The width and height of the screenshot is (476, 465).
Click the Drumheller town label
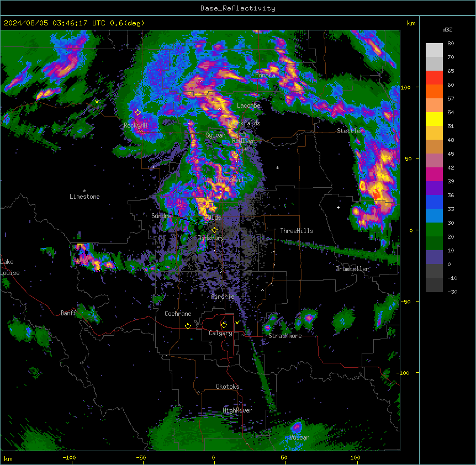pyautogui.click(x=352, y=269)
